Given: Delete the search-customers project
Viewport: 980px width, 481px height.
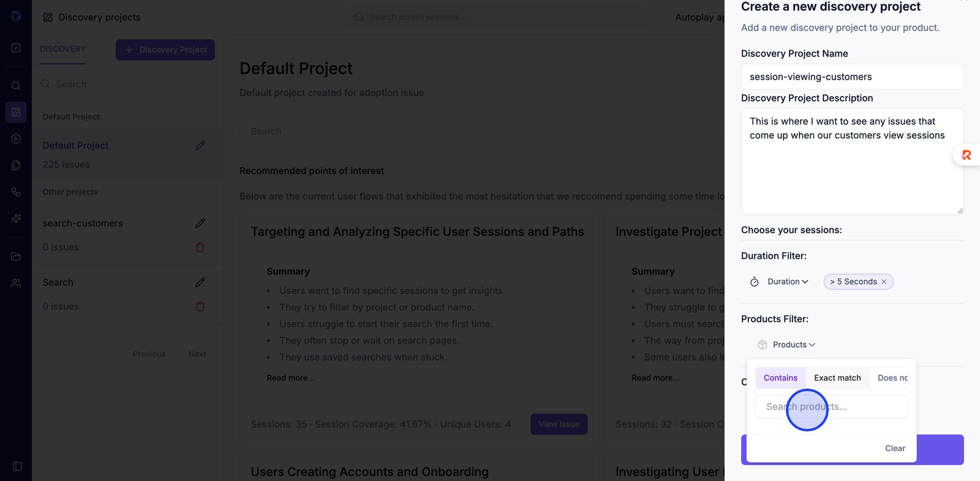Looking at the screenshot, I should tap(200, 247).
